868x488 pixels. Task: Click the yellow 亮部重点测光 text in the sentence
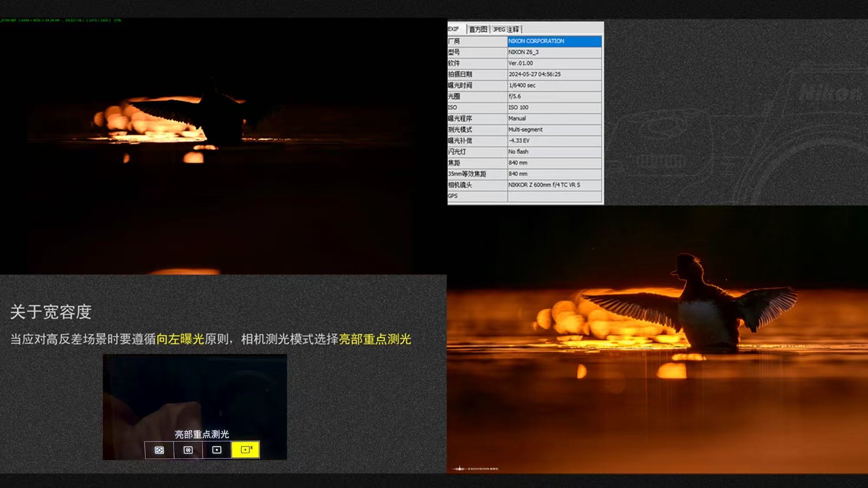(375, 339)
